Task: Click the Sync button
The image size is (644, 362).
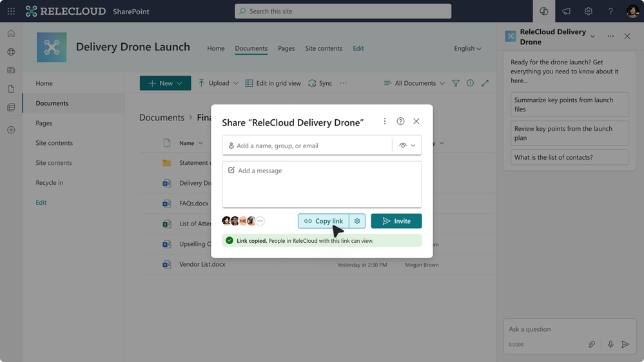Action: 320,83
